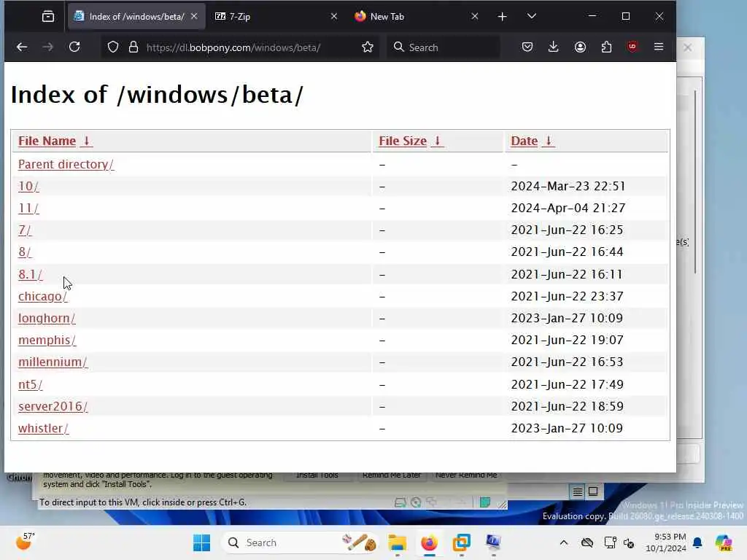Image resolution: width=747 pixels, height=560 pixels.
Task: Close the New Tab tab
Action: 474,17
